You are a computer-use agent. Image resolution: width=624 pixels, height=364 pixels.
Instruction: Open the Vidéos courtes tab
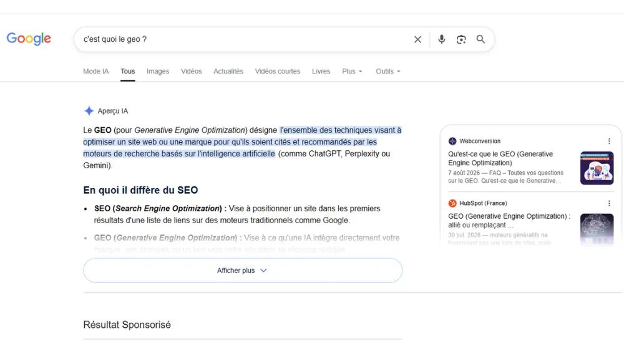point(278,72)
